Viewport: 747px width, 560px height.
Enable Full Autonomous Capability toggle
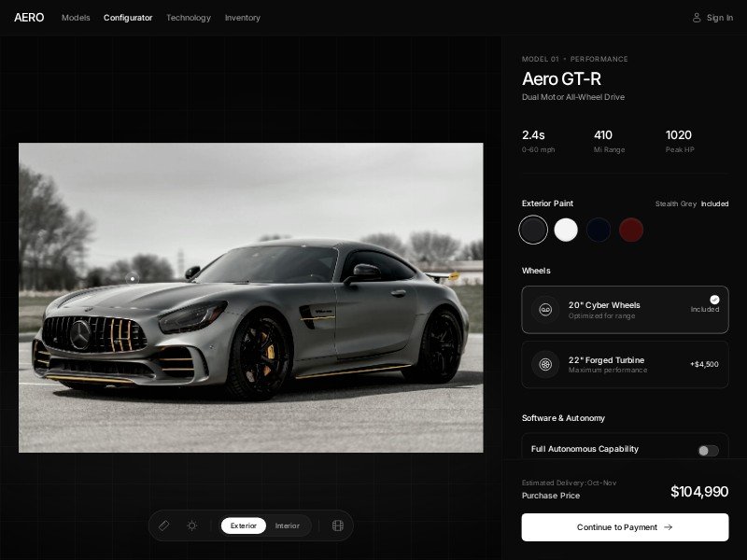coord(708,451)
